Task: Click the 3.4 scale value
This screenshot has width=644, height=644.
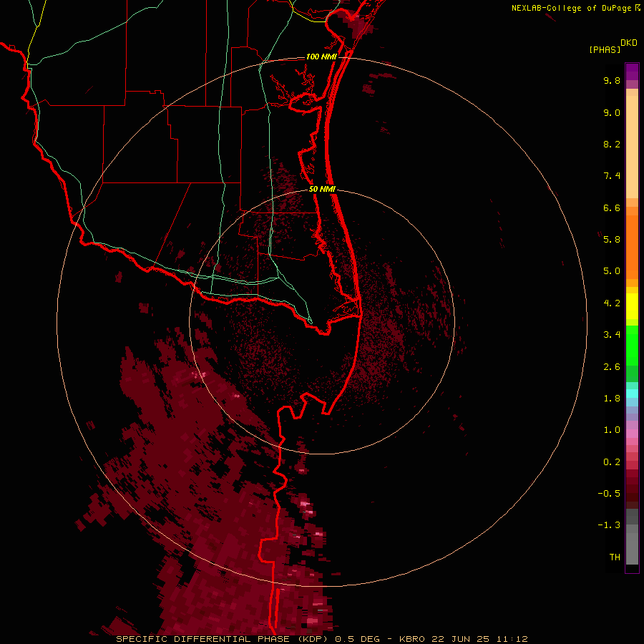Action: [x=612, y=335]
